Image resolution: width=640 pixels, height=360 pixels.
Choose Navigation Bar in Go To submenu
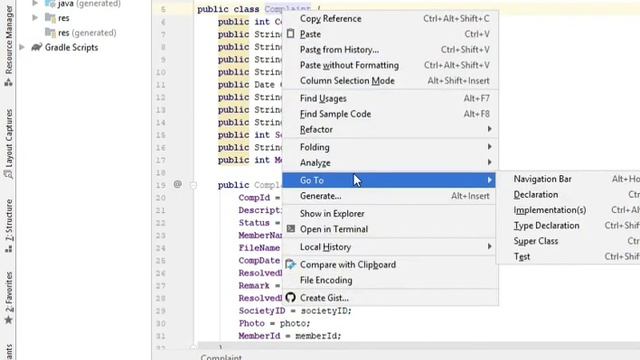(569, 179)
